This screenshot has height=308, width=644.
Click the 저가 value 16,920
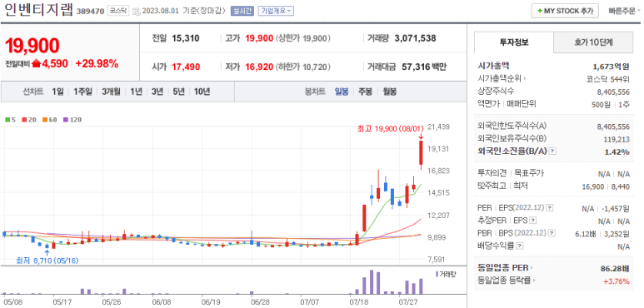pos(259,67)
